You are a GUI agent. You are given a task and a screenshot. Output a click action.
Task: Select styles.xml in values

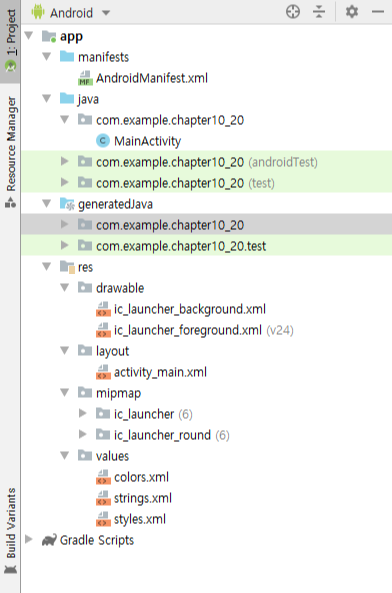pos(140,519)
